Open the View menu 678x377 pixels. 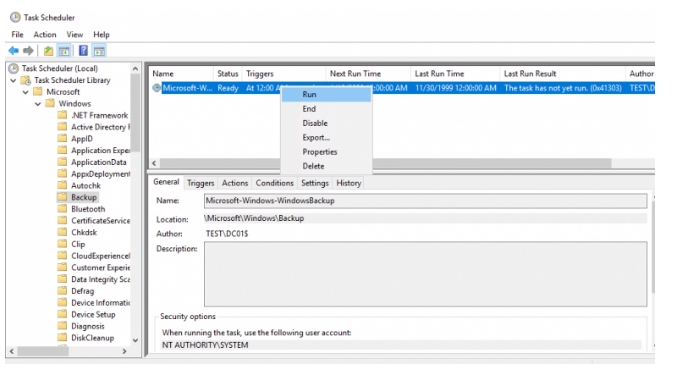tap(74, 35)
